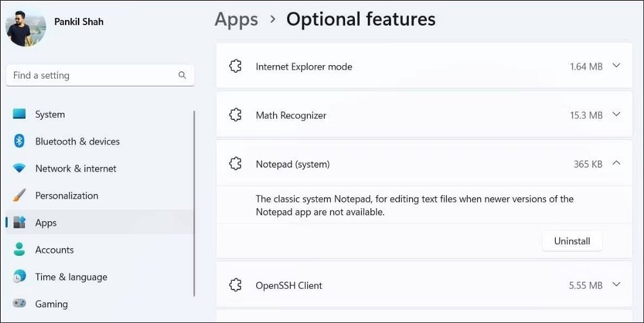Image resolution: width=644 pixels, height=323 pixels.
Task: Click the Network wifi icon in sidebar
Action: (19, 168)
